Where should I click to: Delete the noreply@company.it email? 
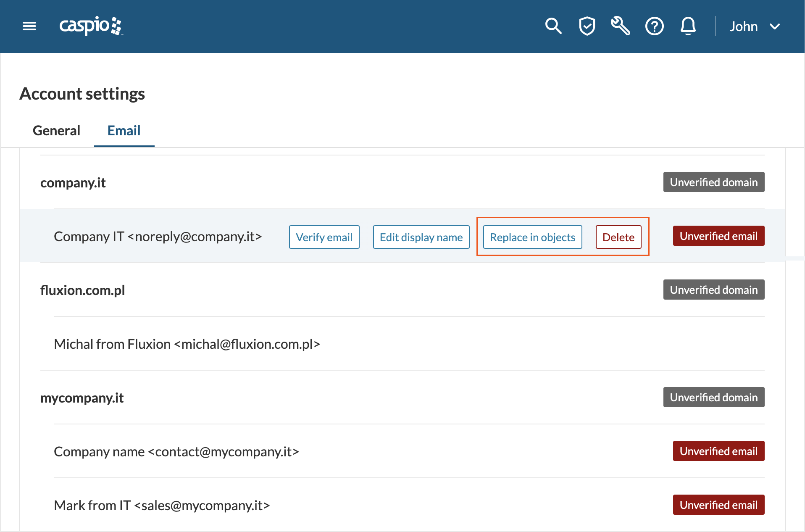[618, 237]
